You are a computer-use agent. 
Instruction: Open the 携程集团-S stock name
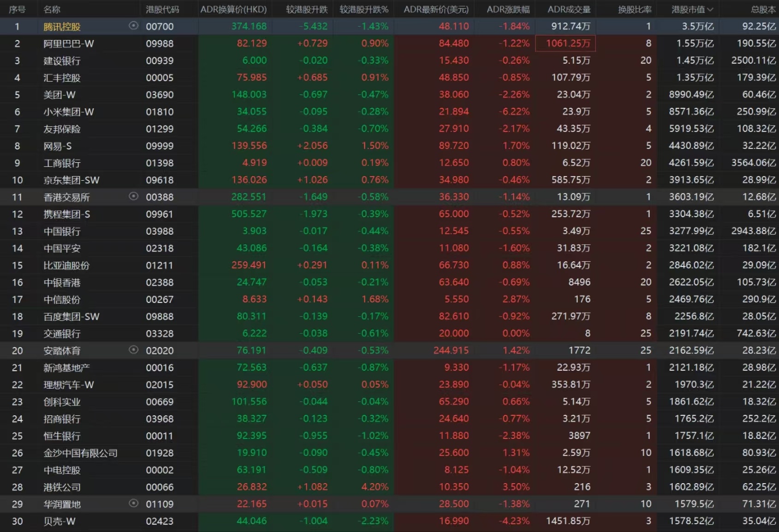coord(67,214)
